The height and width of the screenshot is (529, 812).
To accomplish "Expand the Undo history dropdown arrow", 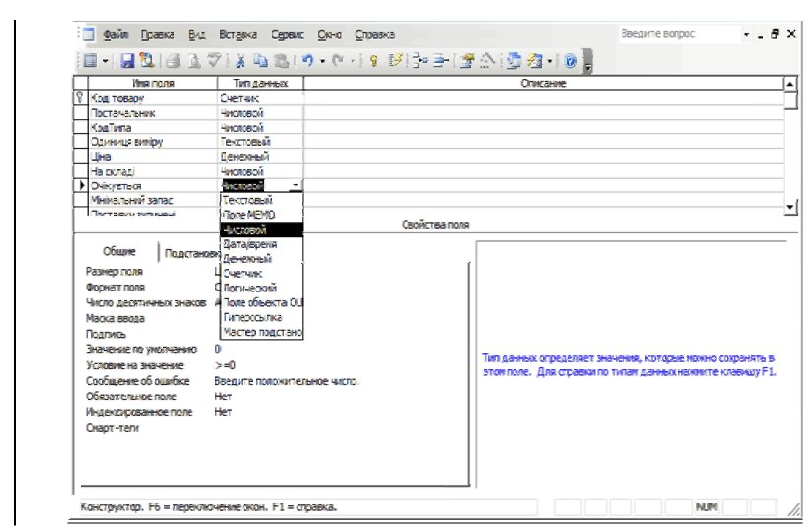I will (322, 61).
